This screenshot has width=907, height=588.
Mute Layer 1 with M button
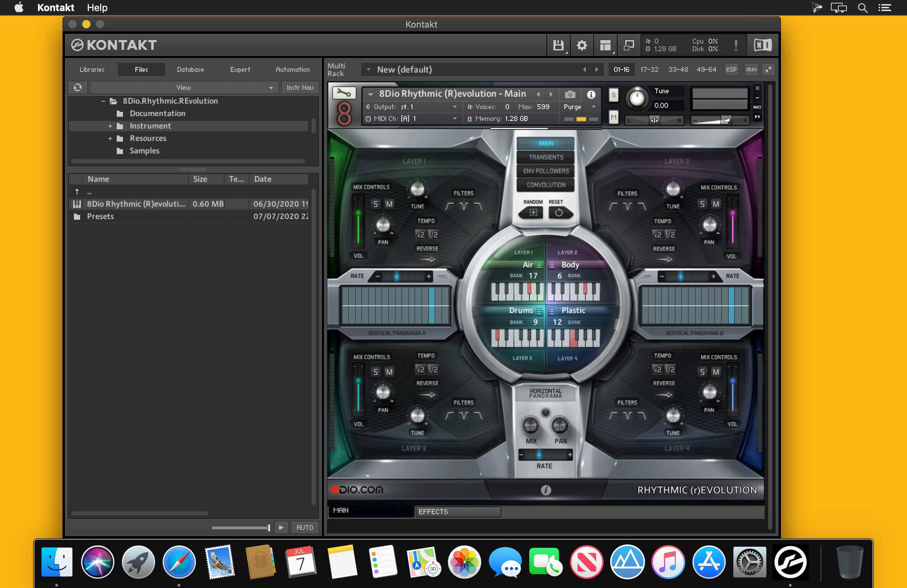389,204
